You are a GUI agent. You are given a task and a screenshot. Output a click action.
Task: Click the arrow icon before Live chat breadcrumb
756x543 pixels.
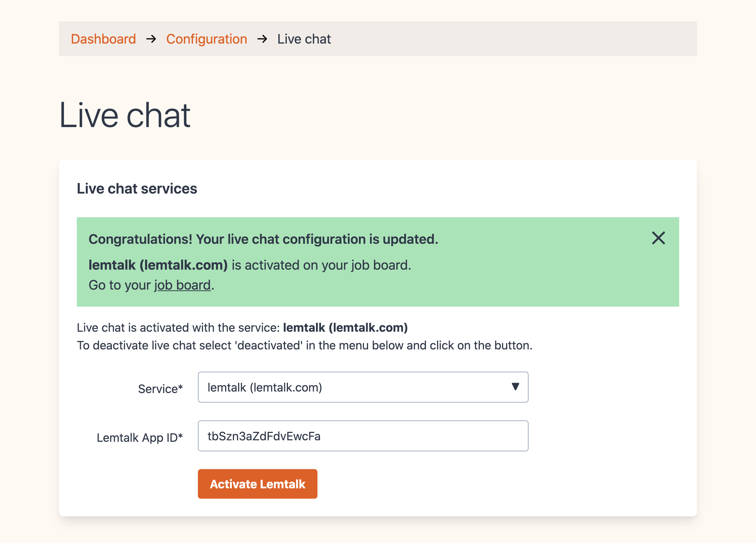[x=262, y=39]
